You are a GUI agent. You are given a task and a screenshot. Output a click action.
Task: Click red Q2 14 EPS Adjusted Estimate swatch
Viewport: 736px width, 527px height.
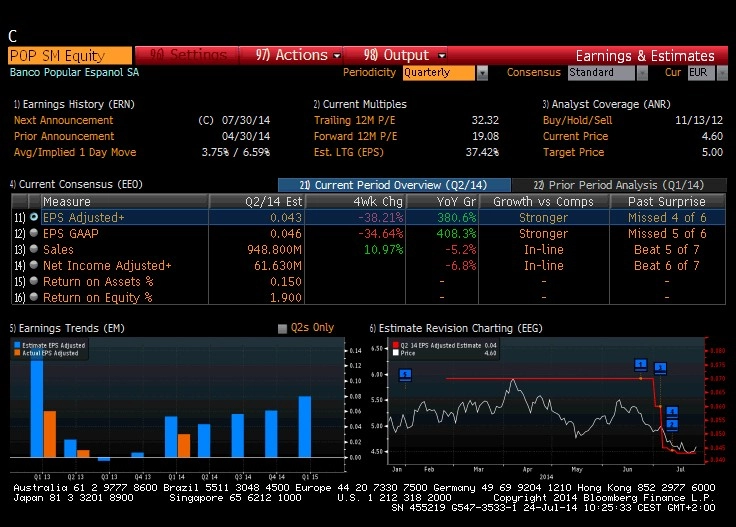[x=396, y=345]
